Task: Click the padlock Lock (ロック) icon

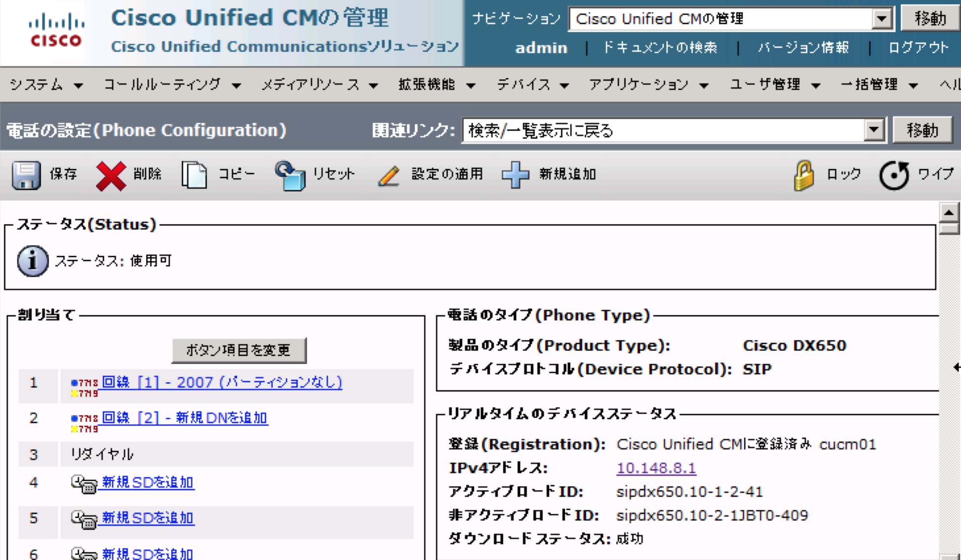Action: (803, 175)
